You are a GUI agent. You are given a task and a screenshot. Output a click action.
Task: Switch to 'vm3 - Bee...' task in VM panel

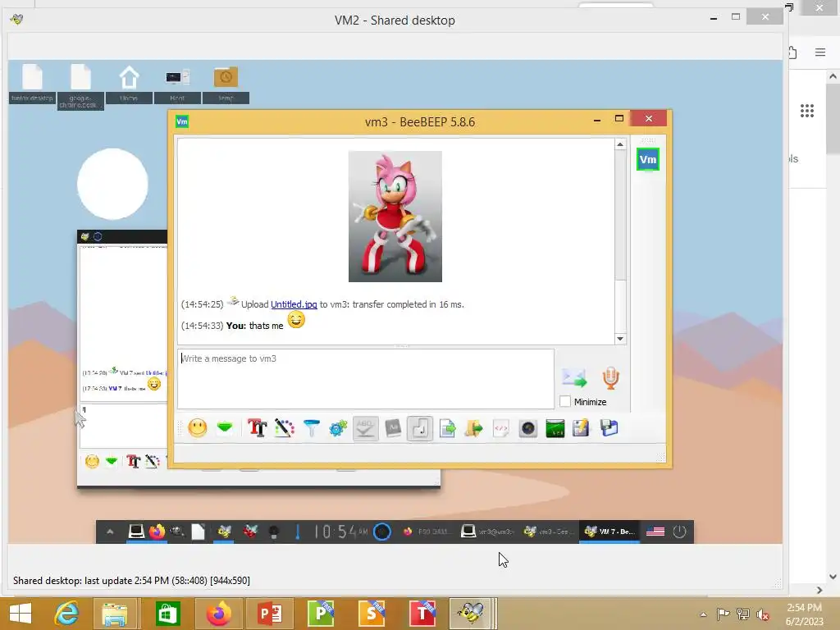pos(548,532)
